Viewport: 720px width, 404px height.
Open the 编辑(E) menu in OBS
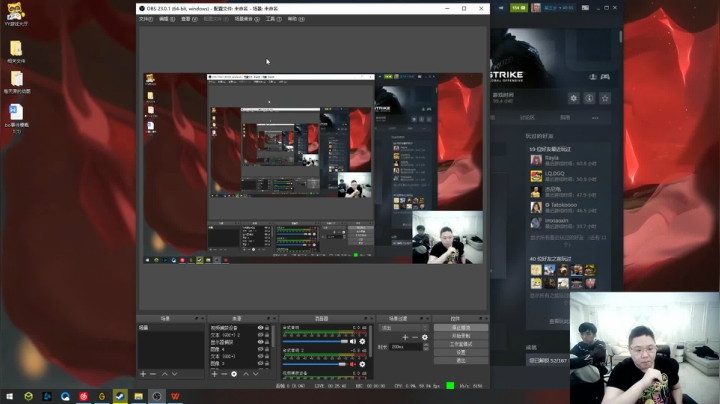(x=166, y=19)
